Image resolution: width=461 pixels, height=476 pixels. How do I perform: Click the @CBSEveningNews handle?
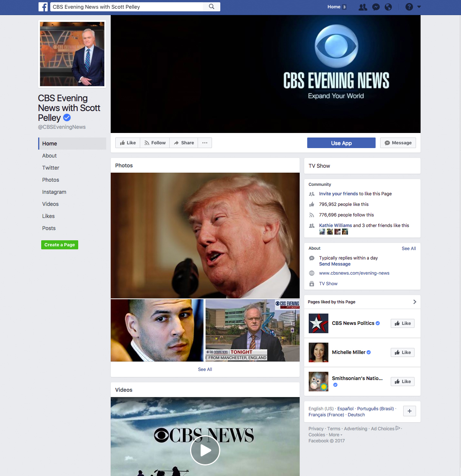pos(62,127)
